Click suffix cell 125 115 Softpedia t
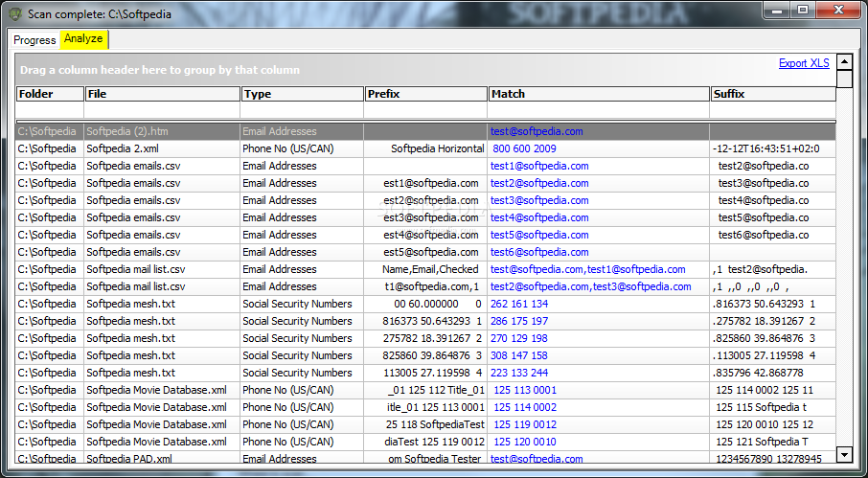This screenshot has height=478, width=868. pyautogui.click(x=773, y=407)
